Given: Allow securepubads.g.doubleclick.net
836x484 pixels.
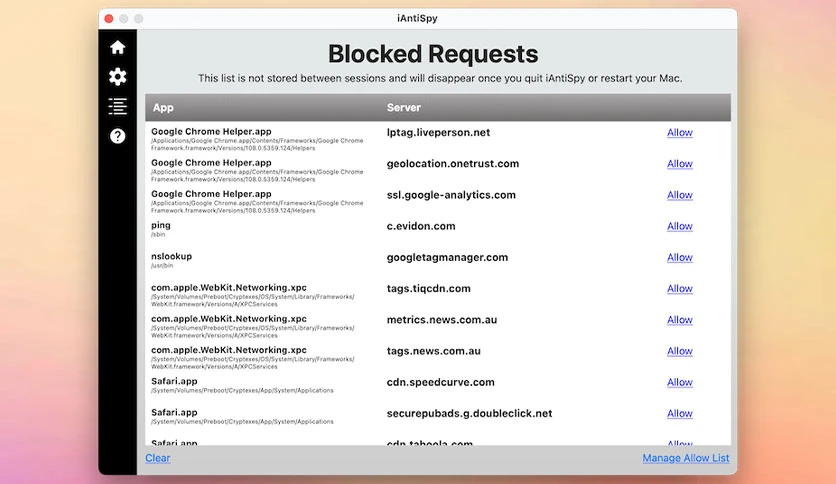Looking at the screenshot, I should pyautogui.click(x=680, y=413).
